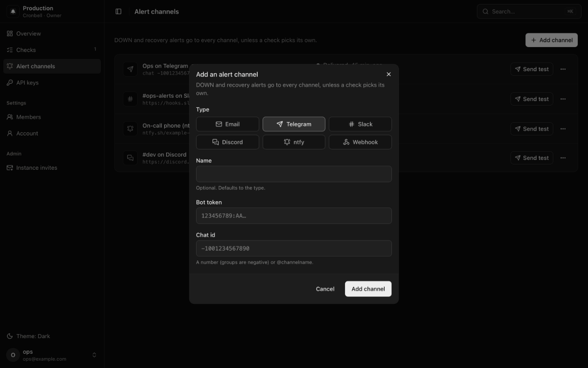Click the chat icon of #dev Discord row

(x=130, y=158)
